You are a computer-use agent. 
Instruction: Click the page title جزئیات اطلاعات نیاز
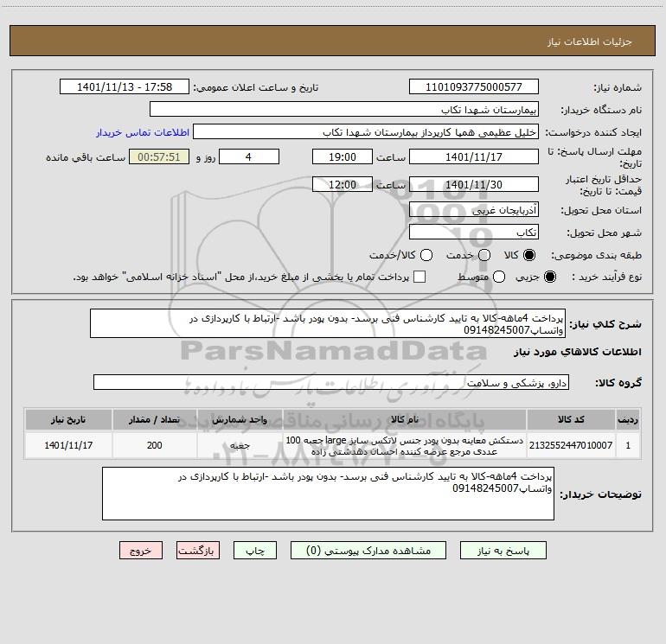[x=590, y=41]
